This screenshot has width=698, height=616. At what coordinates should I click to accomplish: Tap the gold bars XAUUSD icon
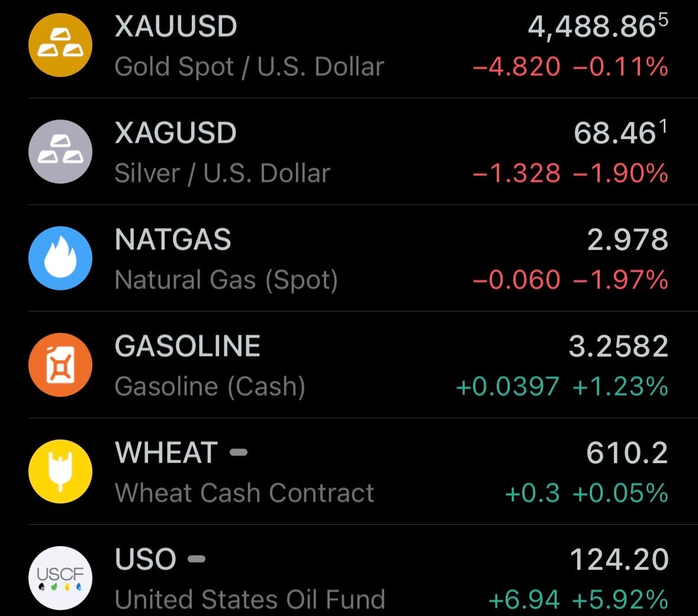pyautogui.click(x=60, y=45)
